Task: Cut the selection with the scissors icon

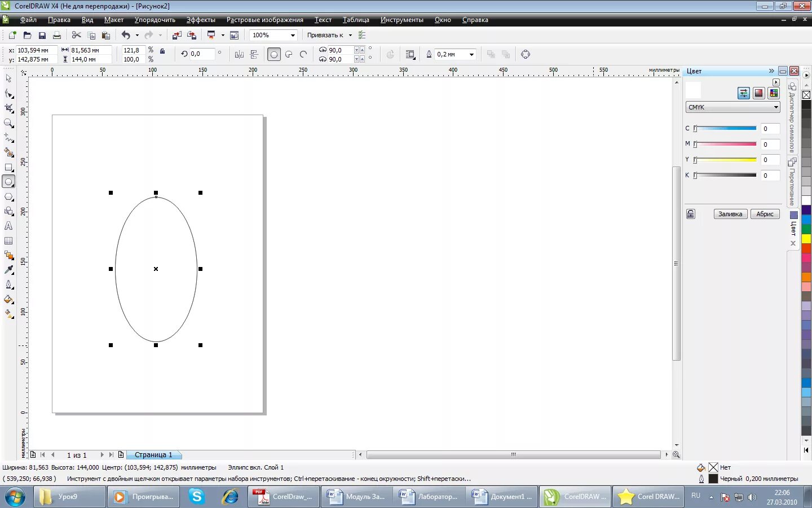Action: tap(77, 35)
